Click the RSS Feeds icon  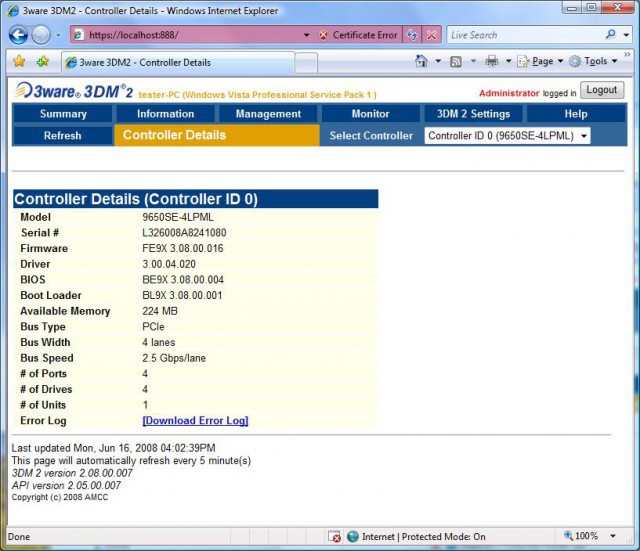pyautogui.click(x=456, y=62)
